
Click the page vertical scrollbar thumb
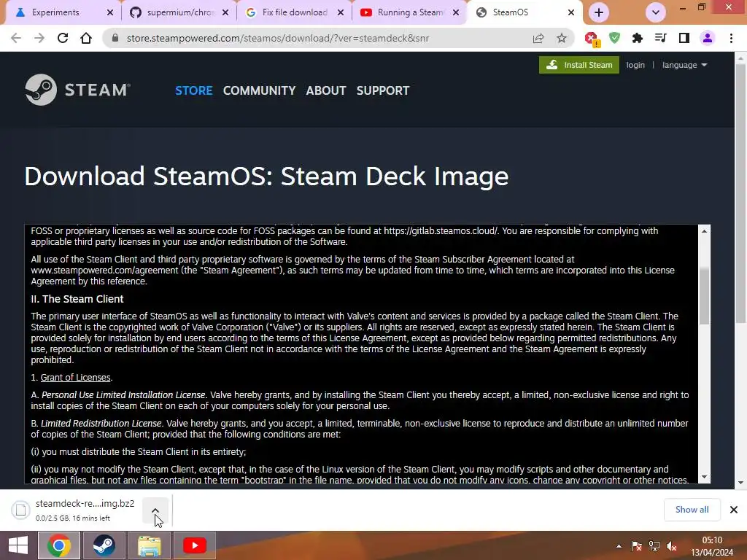point(741,194)
